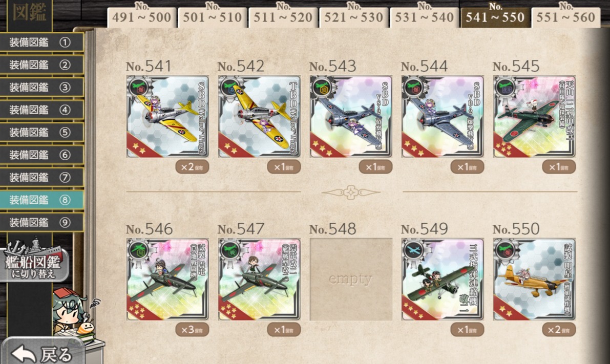Viewport: 610px width, 364px height.
Task: Switch to the No. 551～560 tab
Action: coord(565,15)
